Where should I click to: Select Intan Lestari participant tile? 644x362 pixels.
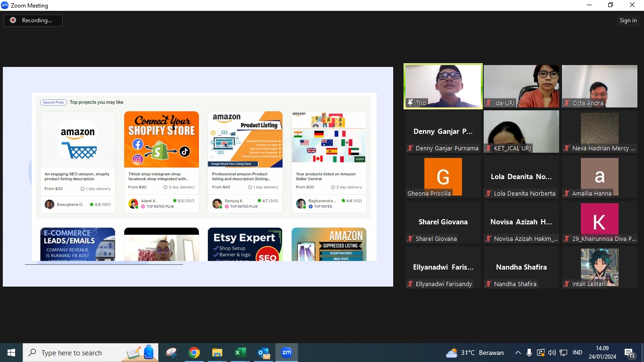600,267
